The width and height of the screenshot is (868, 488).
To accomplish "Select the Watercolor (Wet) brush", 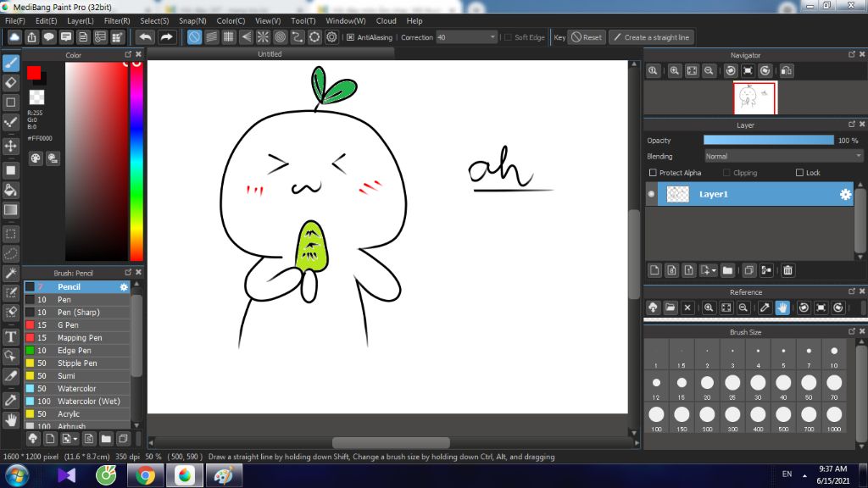I will click(77, 401).
